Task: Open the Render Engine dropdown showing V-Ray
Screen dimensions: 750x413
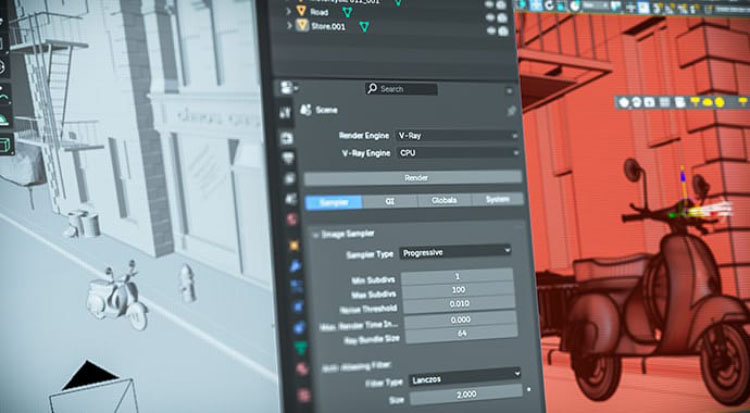Action: click(456, 134)
